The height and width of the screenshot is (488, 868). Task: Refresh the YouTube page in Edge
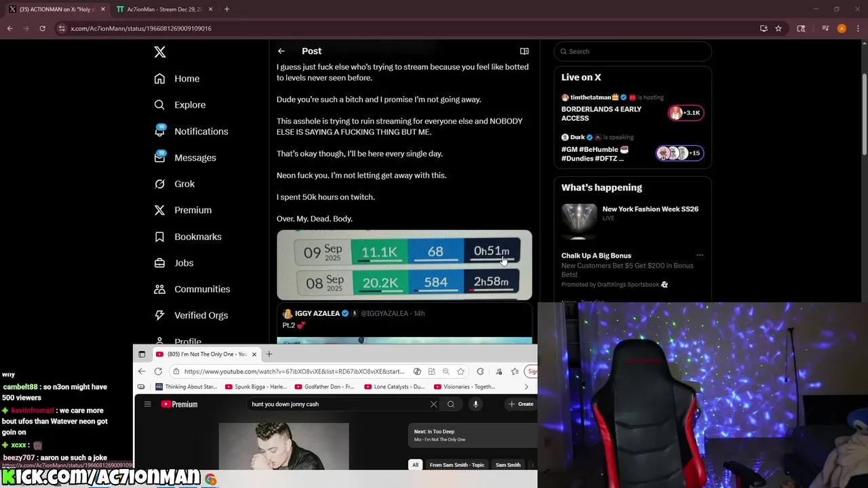pyautogui.click(x=158, y=371)
